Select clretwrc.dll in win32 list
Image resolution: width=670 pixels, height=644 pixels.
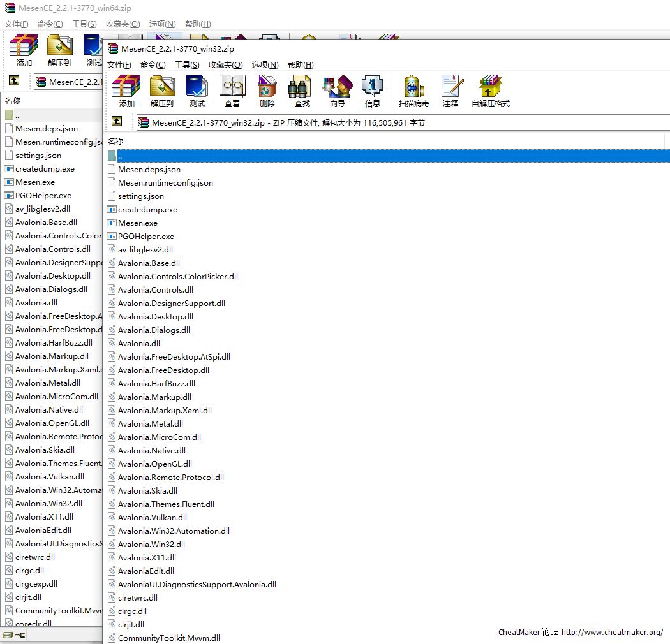point(138,598)
